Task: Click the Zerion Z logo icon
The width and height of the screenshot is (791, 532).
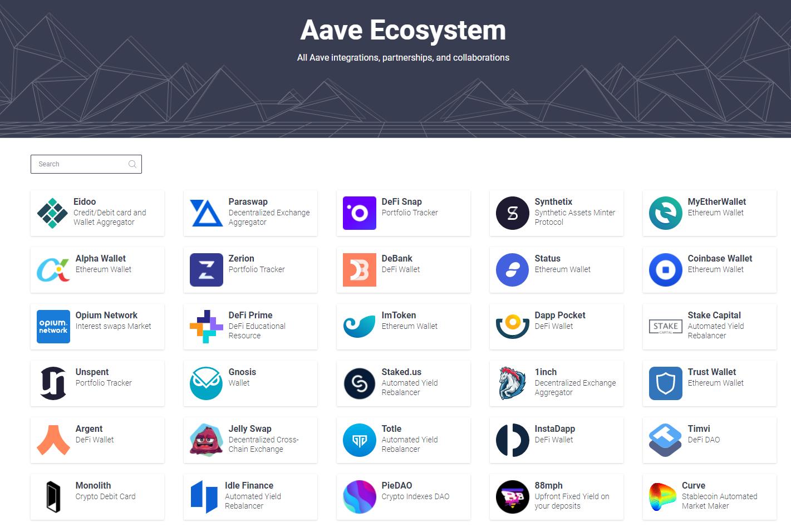Action: [206, 270]
